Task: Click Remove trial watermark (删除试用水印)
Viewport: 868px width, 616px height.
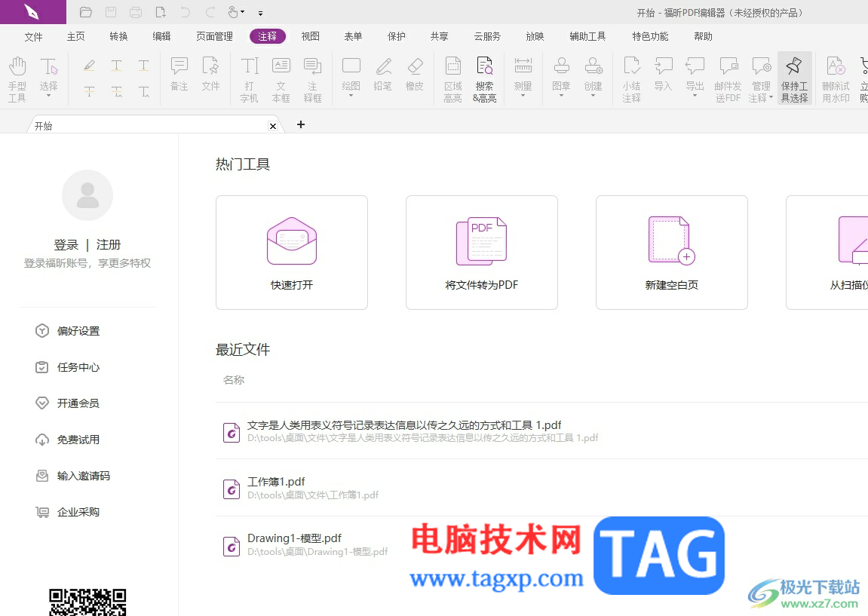Action: click(836, 79)
